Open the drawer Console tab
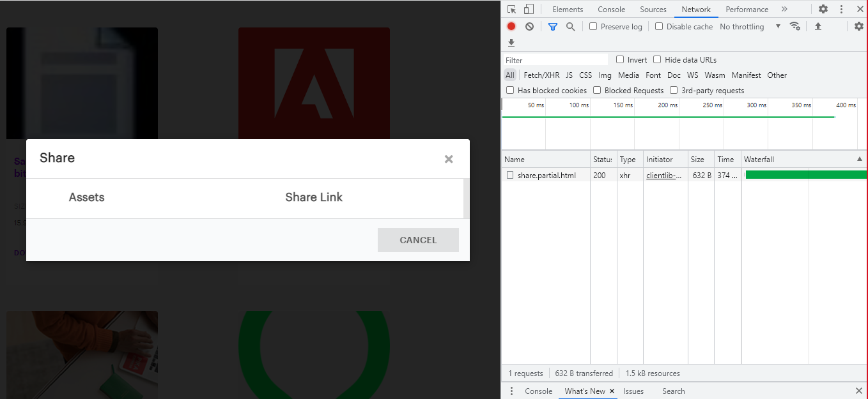The height and width of the screenshot is (399, 868). pyautogui.click(x=538, y=391)
